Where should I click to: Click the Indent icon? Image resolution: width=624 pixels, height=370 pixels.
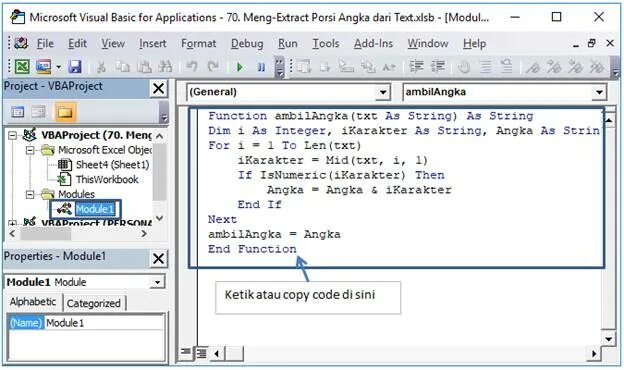(417, 66)
